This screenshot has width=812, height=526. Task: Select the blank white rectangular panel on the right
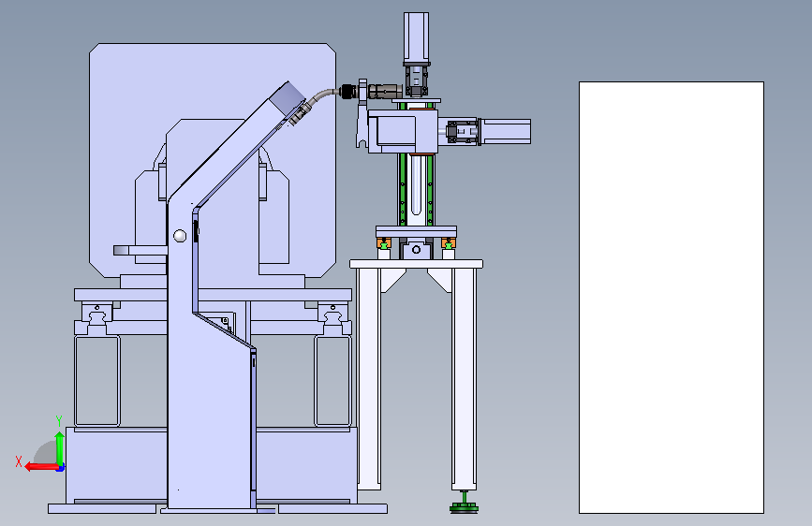(672, 298)
